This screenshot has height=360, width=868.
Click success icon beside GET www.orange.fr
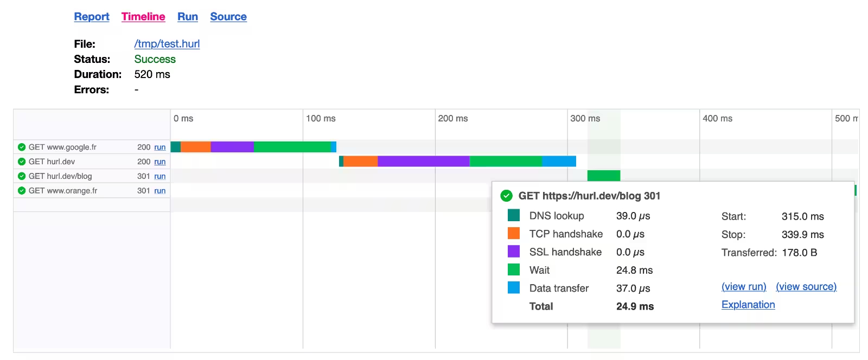[22, 191]
